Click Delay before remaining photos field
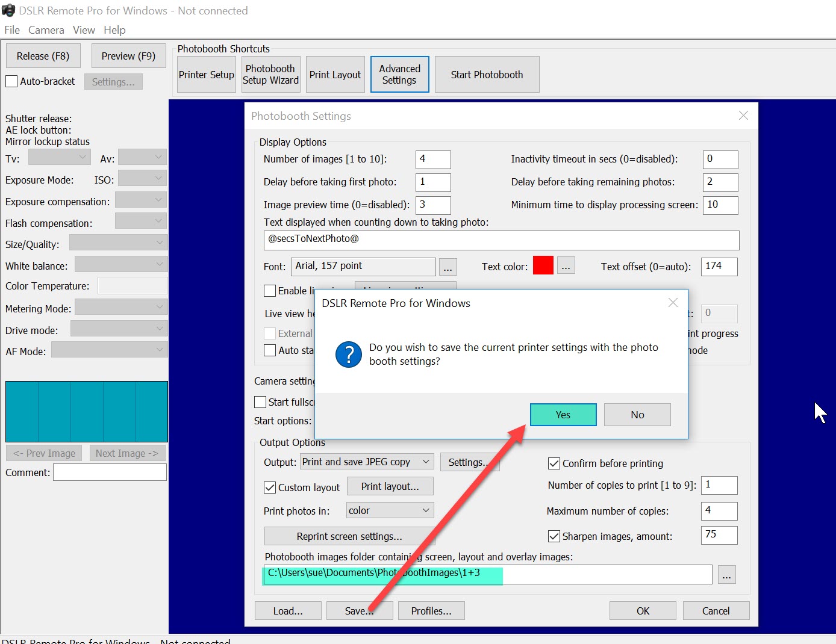836x644 pixels. pos(720,182)
